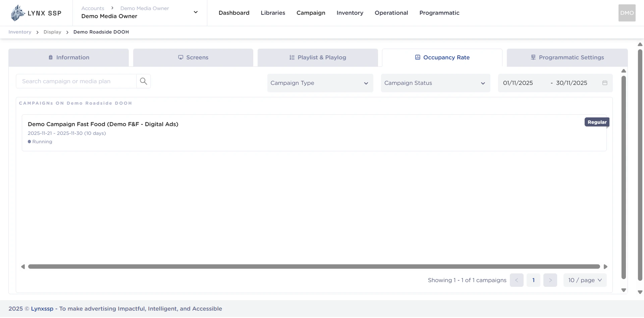Go to previous page arrow
Viewport: 644px width, 318px height.
click(x=517, y=280)
